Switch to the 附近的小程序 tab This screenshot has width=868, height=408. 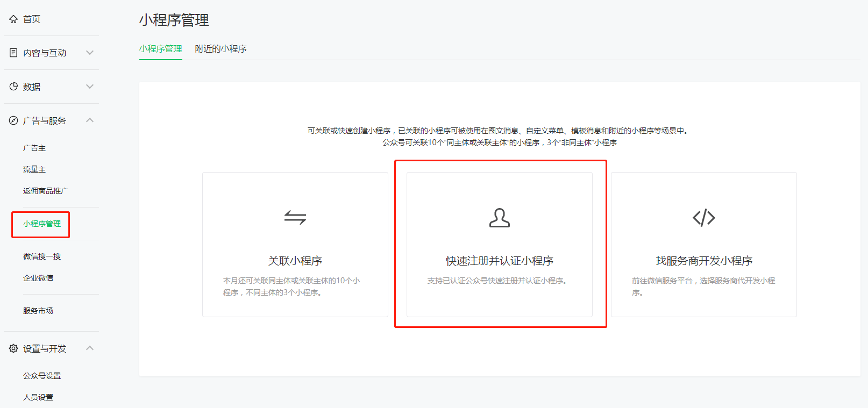click(x=220, y=49)
